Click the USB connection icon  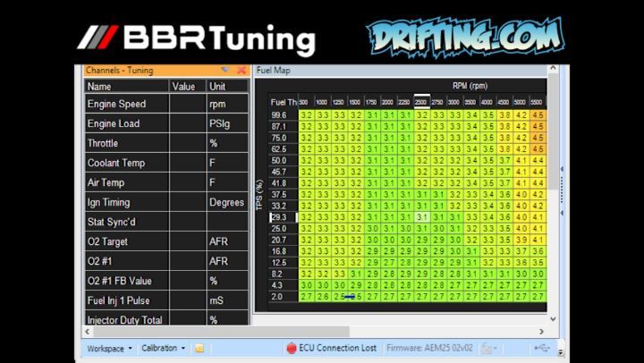point(540,348)
